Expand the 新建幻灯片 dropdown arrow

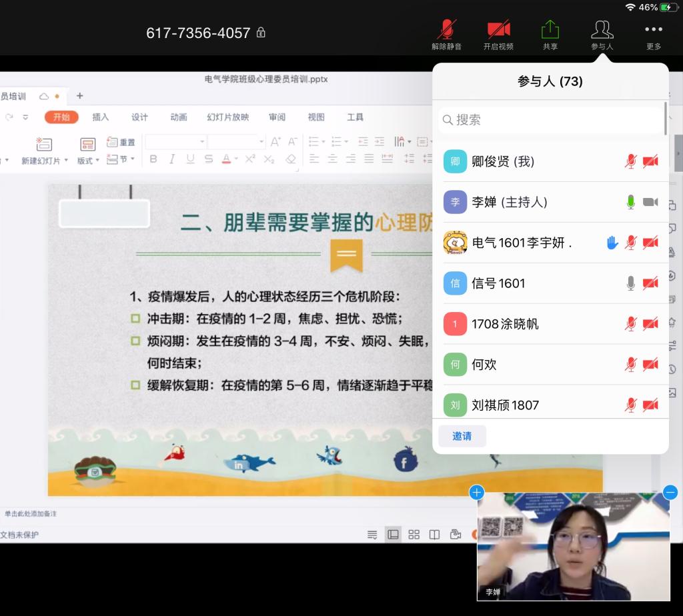65,161
